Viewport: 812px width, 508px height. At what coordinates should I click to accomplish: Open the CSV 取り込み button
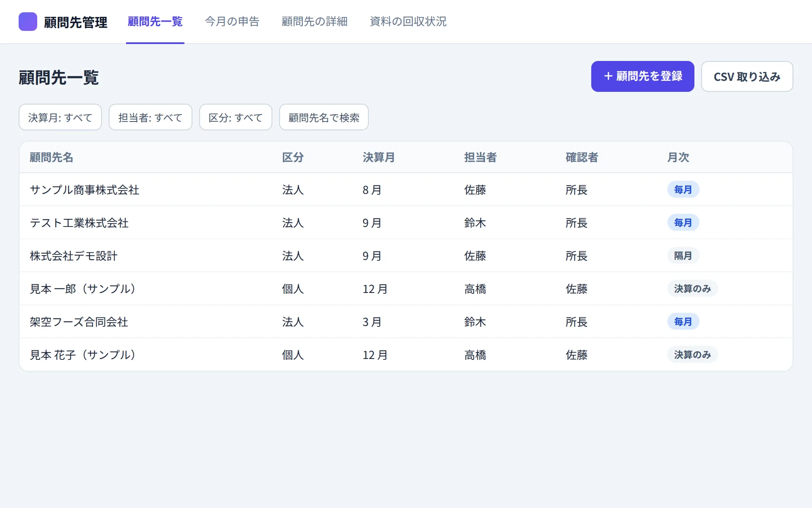coord(747,76)
